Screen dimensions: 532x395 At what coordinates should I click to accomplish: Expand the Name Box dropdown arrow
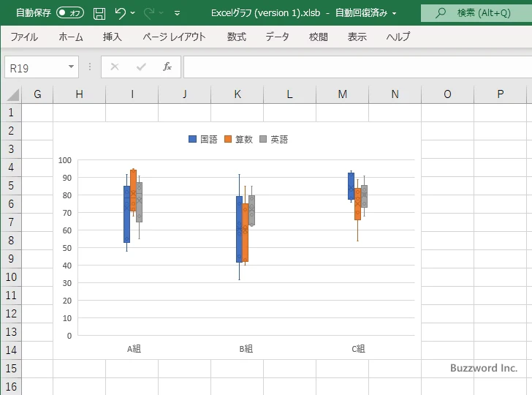tap(71, 67)
